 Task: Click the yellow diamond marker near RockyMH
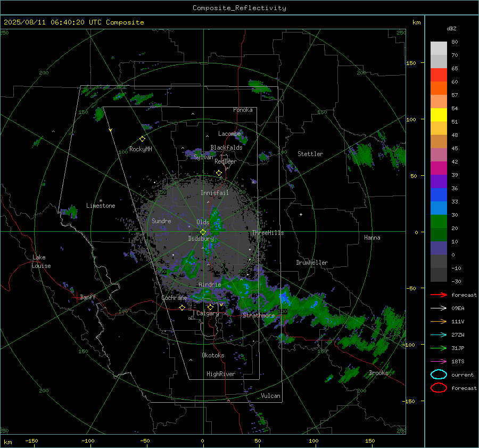pyautogui.click(x=142, y=139)
